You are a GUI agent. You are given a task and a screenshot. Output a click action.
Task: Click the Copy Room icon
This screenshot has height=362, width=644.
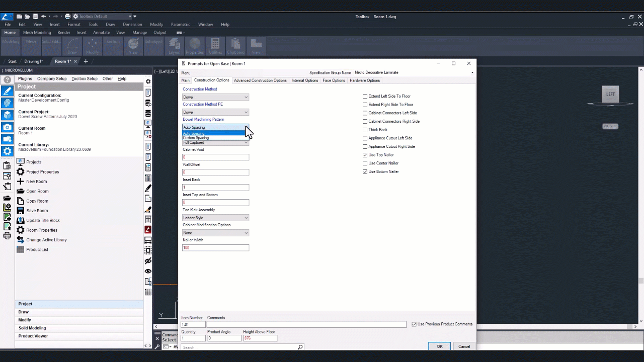pyautogui.click(x=21, y=201)
